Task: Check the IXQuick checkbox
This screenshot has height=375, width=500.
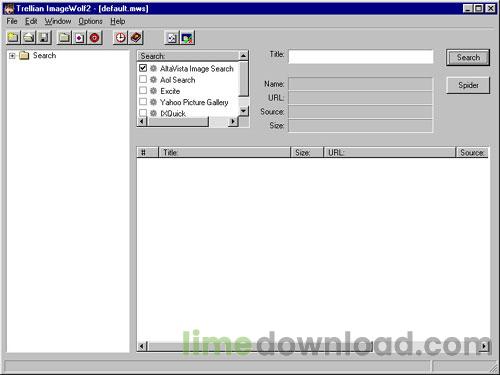Action: [x=143, y=113]
